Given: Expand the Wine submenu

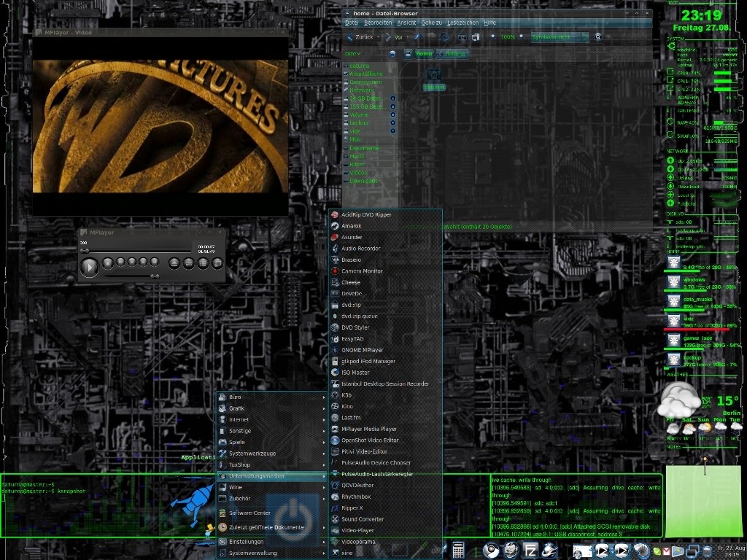Looking at the screenshot, I should pos(271,488).
